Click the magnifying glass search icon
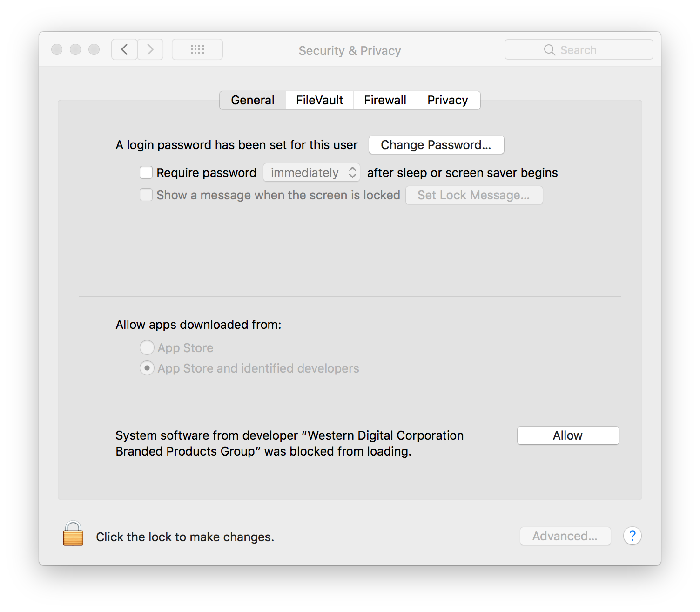 click(550, 50)
